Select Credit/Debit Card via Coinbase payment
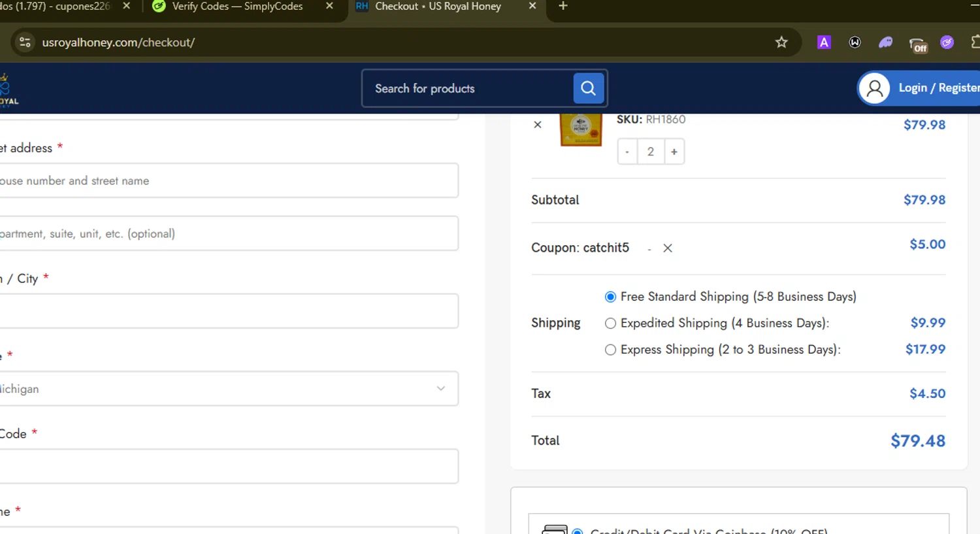The image size is (980, 534). pos(578,531)
